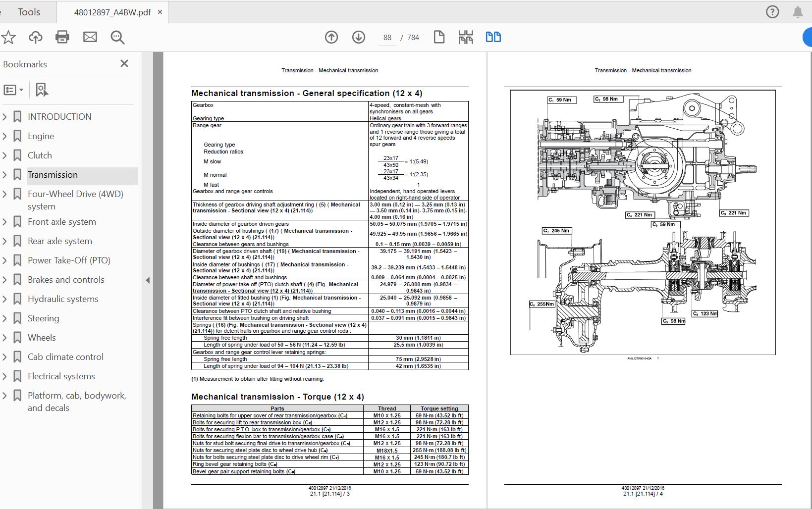
Task: Open the Clutch bookmark
Action: coord(40,155)
